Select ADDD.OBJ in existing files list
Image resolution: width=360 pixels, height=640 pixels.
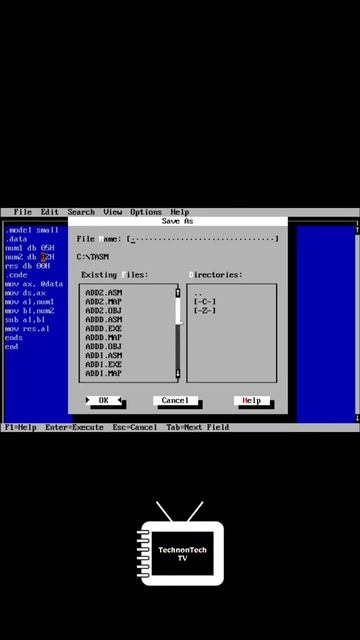point(104,347)
